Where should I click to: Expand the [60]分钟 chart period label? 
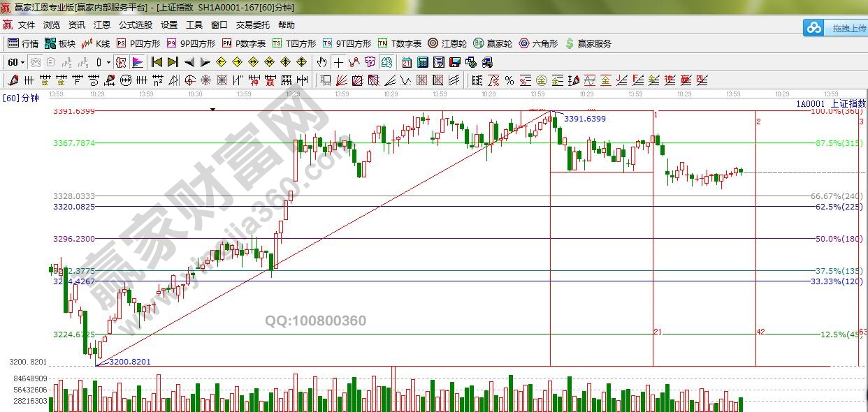coord(21,98)
